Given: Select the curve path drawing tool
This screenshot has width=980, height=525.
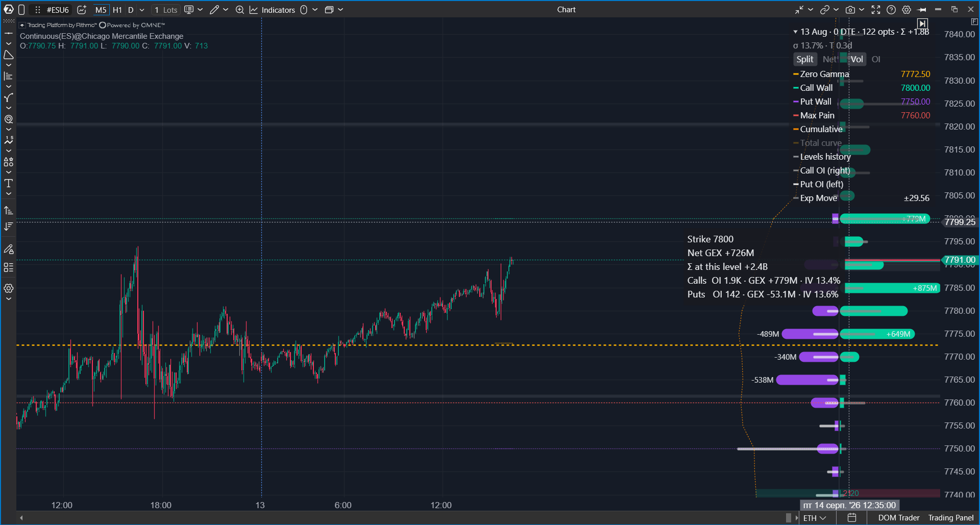Looking at the screenshot, I should [x=9, y=97].
